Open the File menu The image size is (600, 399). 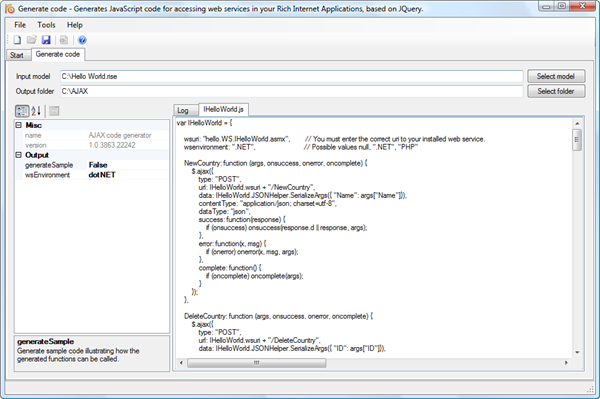click(20, 25)
